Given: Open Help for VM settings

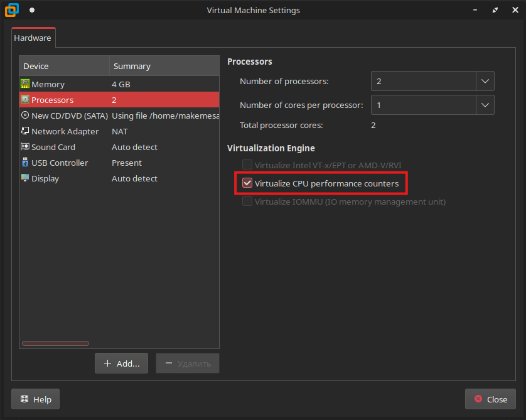Looking at the screenshot, I should tap(35, 399).
